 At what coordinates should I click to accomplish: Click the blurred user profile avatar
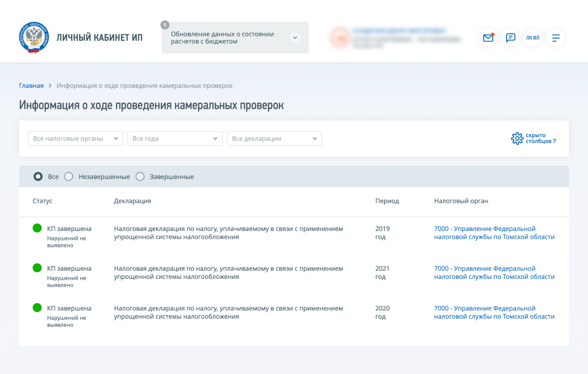[x=339, y=38]
